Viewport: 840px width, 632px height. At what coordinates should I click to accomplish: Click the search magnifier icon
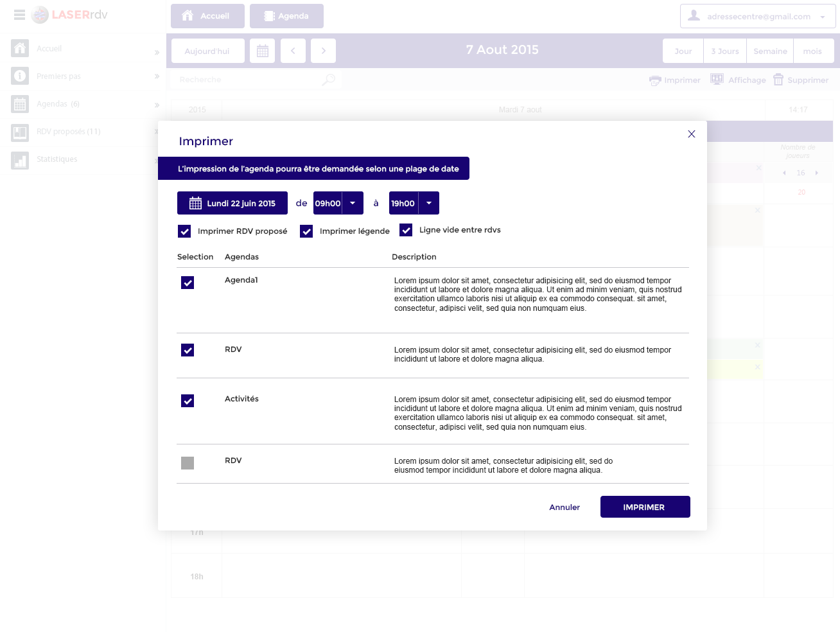(x=329, y=80)
